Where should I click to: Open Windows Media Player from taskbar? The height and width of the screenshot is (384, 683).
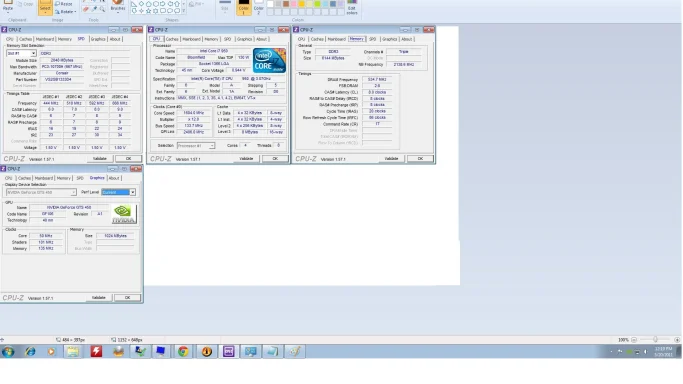coord(51,351)
